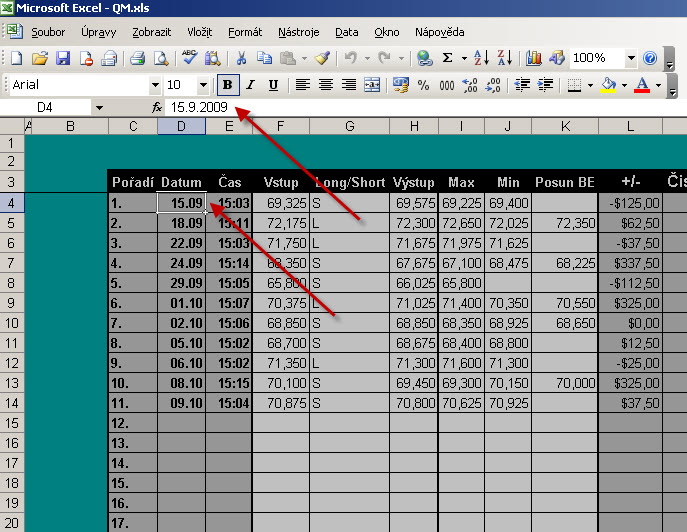
Task: Click the Cut scissors icon
Action: [241, 58]
